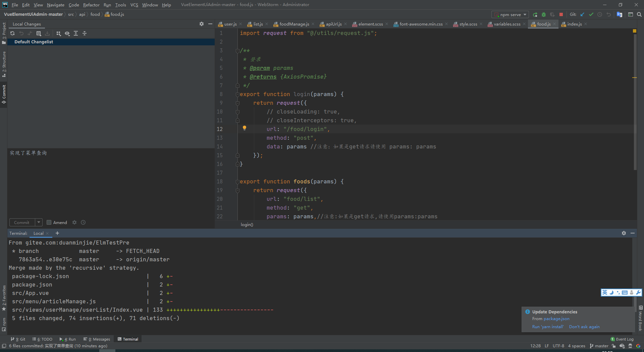644x352 pixels.
Task: Click Git Rollback arrow in main toolbar
Action: [608, 14]
